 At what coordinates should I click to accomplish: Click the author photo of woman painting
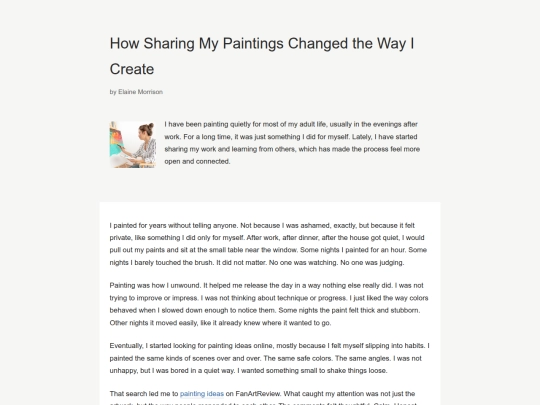pos(133,144)
